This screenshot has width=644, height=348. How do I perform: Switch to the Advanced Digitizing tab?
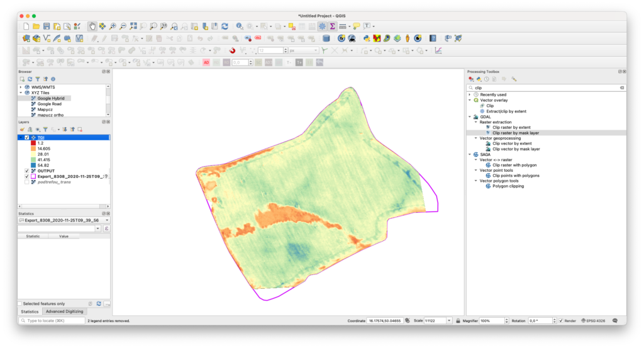(65, 312)
